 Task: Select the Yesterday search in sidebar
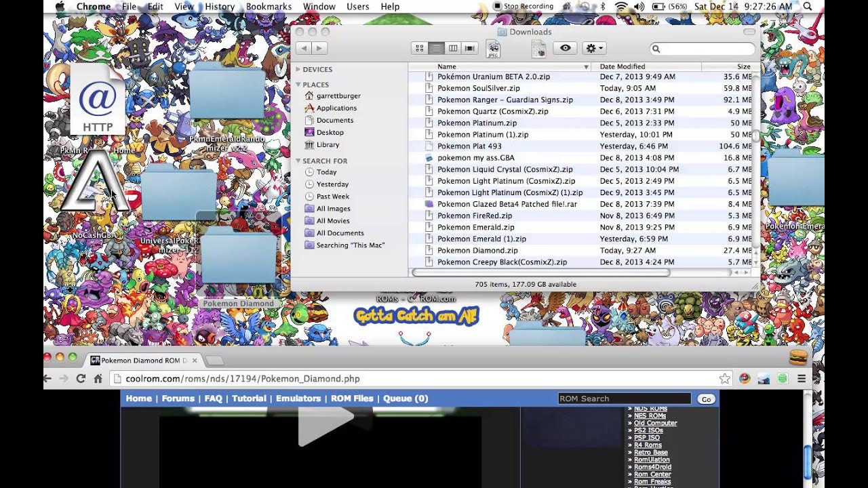[327, 184]
